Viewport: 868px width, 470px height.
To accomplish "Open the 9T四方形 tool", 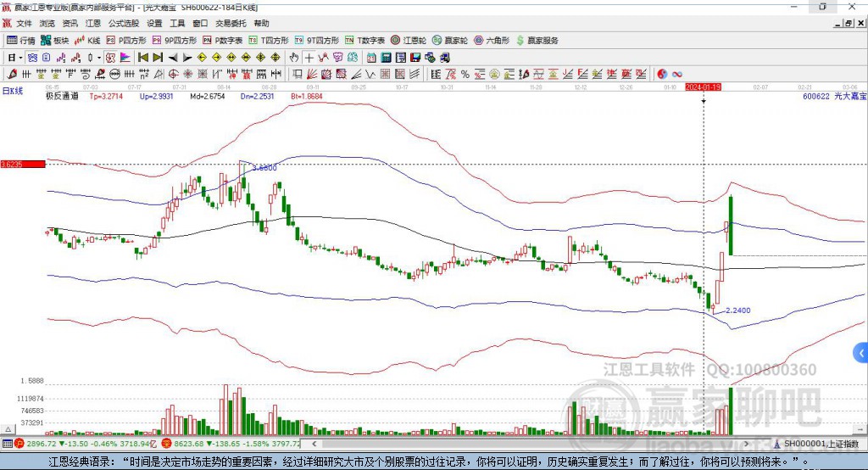I will [x=317, y=41].
